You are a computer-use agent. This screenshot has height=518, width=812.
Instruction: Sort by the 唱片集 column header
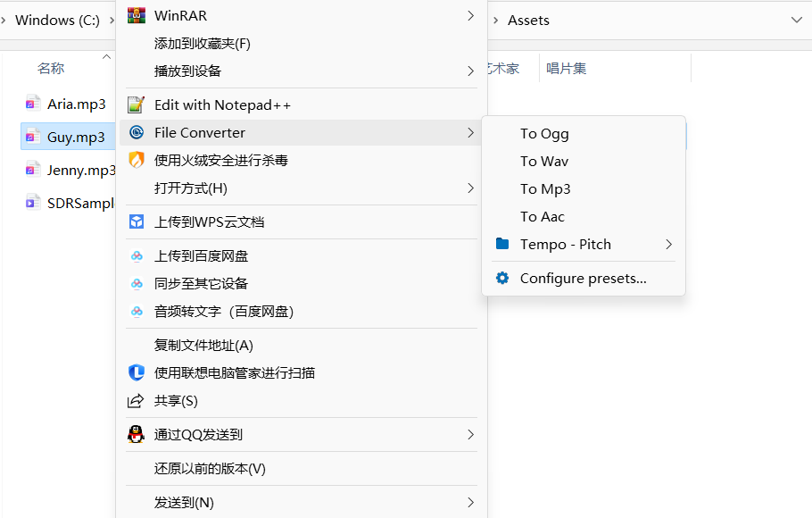pos(567,68)
